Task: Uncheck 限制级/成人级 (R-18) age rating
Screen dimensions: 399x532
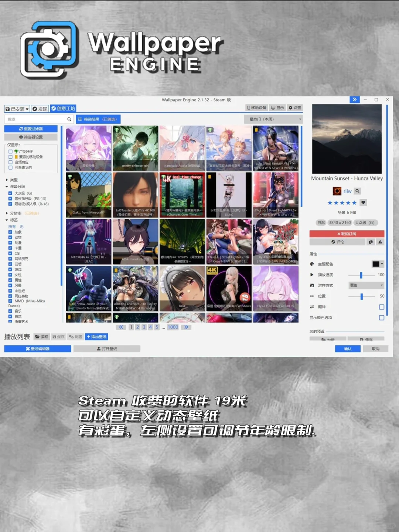Action: point(10,204)
